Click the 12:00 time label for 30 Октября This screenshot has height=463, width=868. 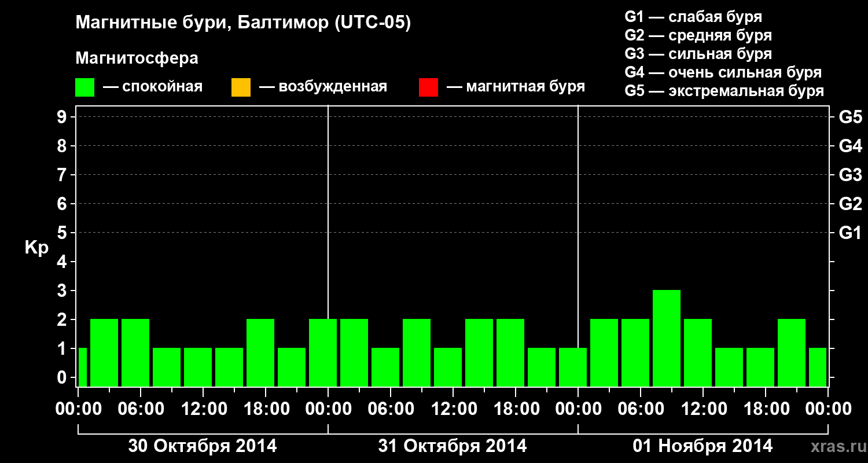pos(203,409)
